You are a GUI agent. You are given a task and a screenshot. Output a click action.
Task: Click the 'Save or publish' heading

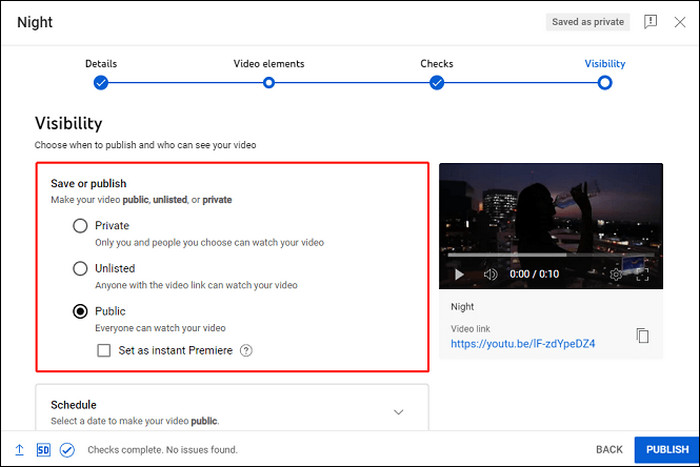pos(88,183)
